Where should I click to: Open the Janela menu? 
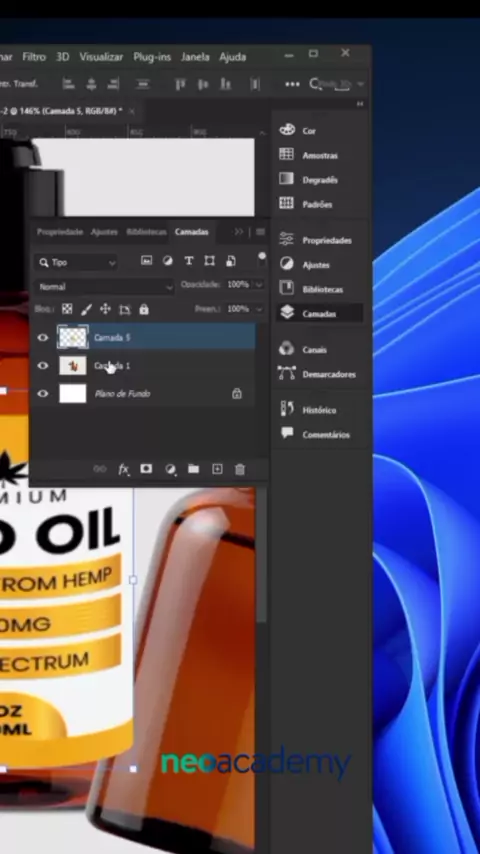point(195,57)
